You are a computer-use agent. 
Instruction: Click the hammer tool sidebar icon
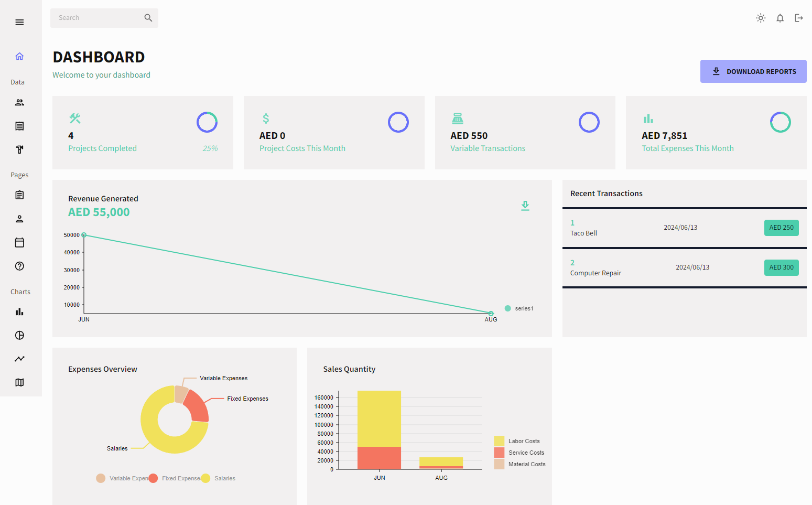(x=19, y=149)
